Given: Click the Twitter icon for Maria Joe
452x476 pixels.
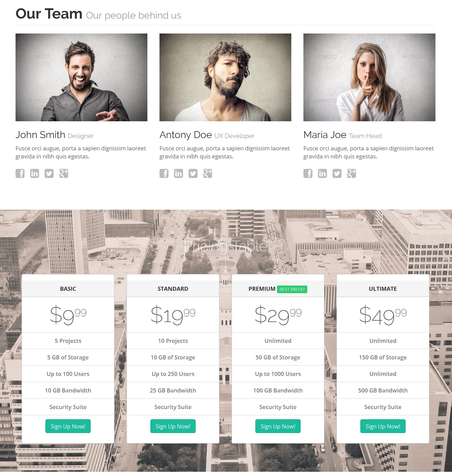Looking at the screenshot, I should pos(337,173).
